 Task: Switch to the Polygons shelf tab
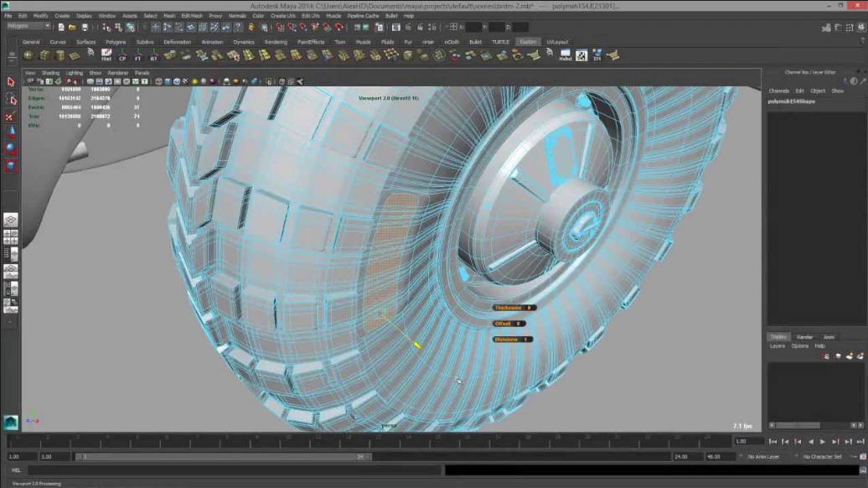pos(116,42)
